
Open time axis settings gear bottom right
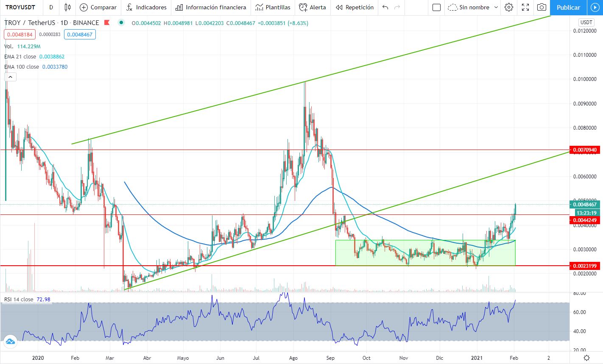[x=586, y=358]
